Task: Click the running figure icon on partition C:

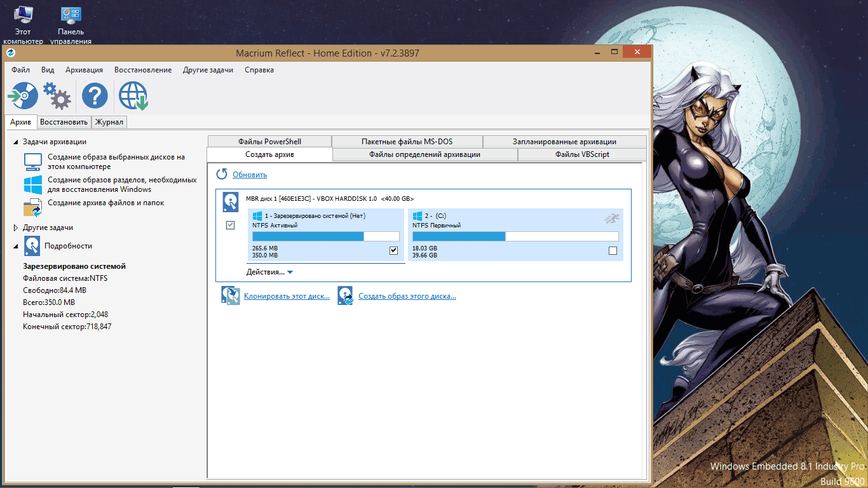Action: [x=612, y=219]
